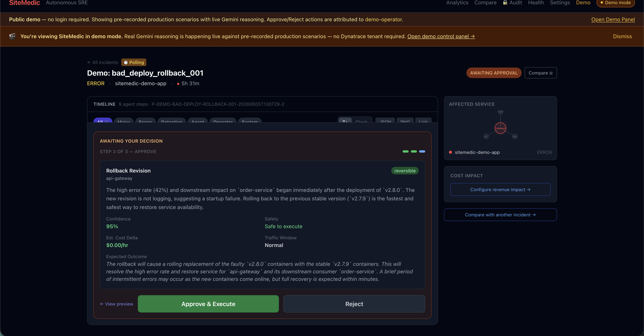This screenshot has width=644, height=336.
Task: Export the timeline as PNG
Action: coord(405,120)
